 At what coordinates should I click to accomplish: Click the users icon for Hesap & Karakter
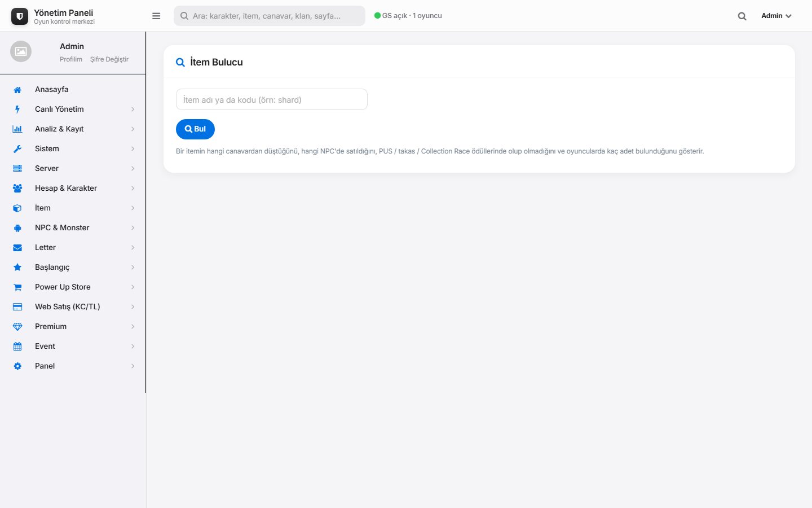pos(17,188)
